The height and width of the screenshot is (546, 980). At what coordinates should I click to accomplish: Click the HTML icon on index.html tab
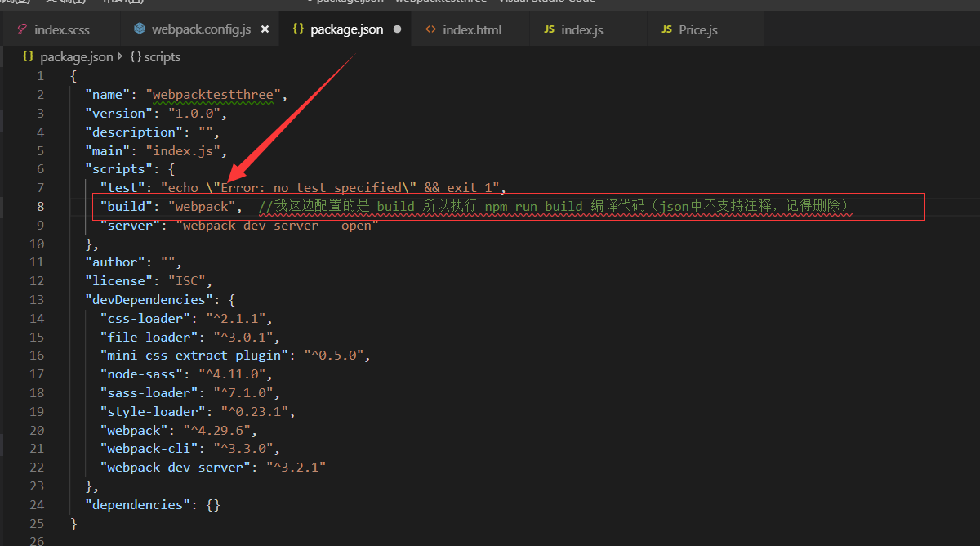[430, 28]
